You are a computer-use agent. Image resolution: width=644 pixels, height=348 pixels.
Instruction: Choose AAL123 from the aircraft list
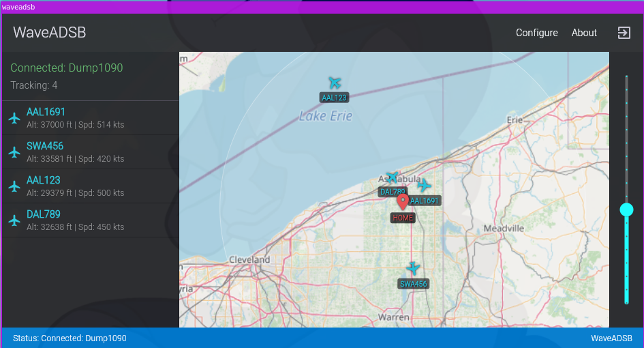pos(90,186)
